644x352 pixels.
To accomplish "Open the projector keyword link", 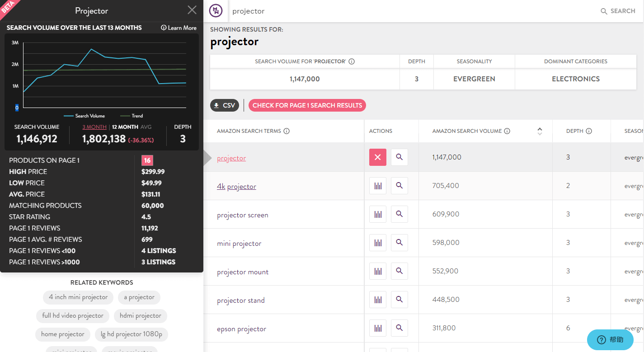I will click(x=231, y=158).
